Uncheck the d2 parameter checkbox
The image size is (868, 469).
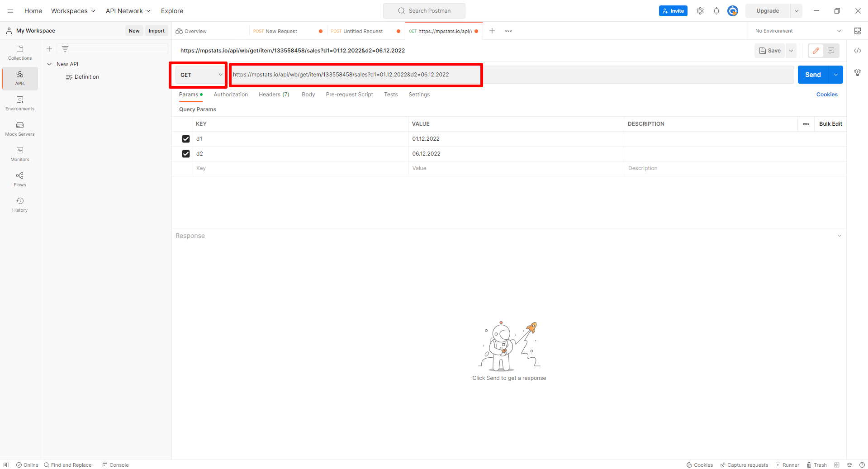click(x=185, y=154)
